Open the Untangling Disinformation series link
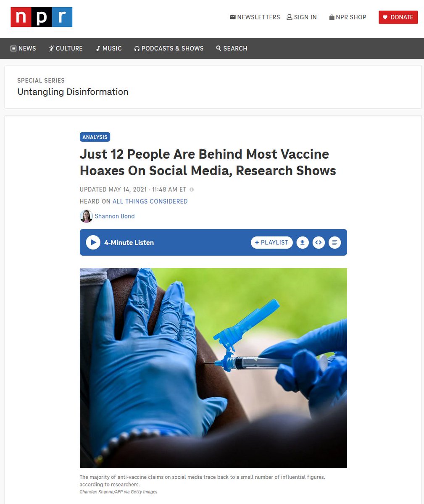Viewport: 424px width, 504px height. click(73, 92)
